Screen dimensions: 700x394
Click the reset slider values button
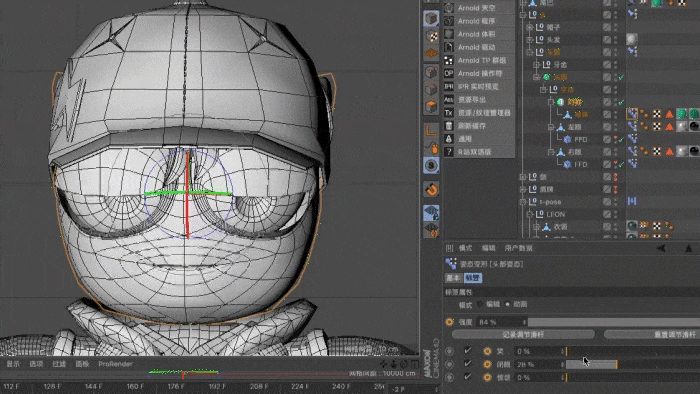pos(652,334)
